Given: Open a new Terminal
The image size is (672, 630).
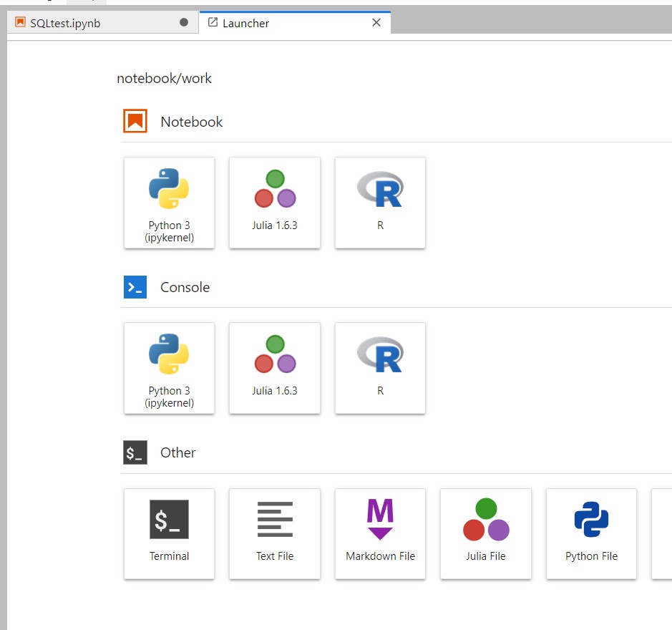Looking at the screenshot, I should 169,533.
